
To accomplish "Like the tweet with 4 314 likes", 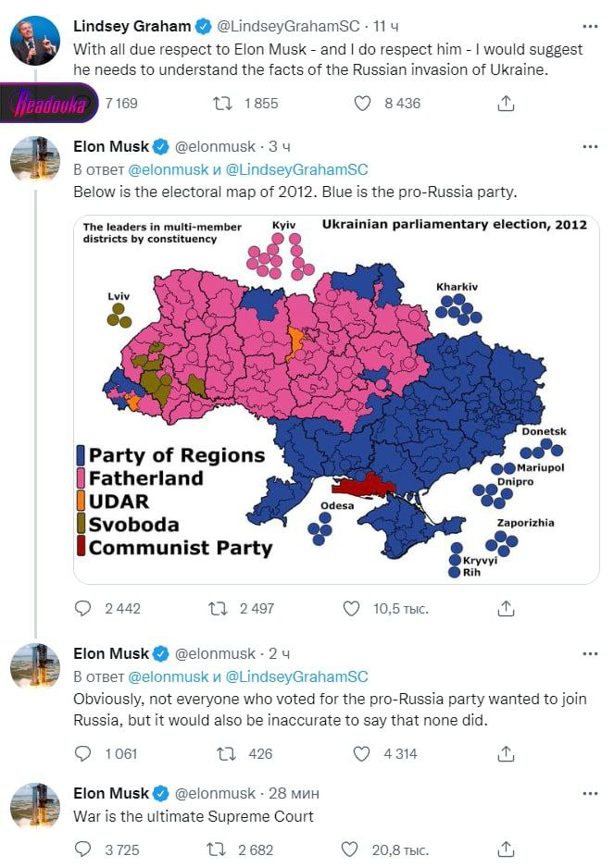I will [x=363, y=753].
